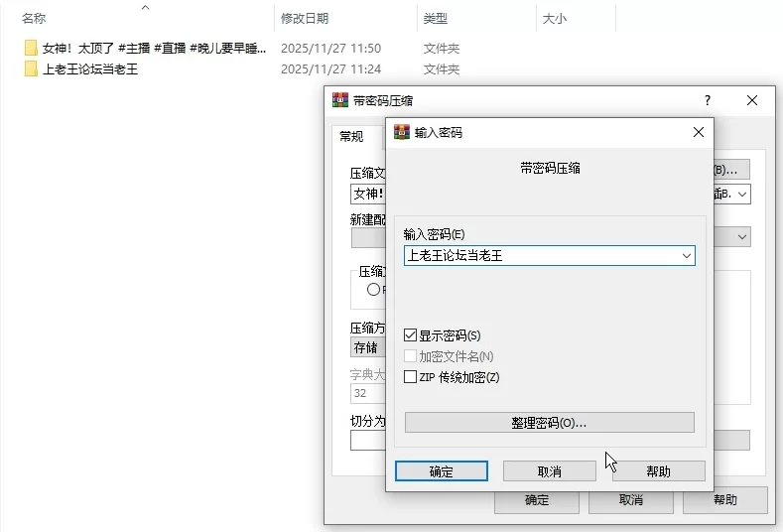Close the outer 带密码压缩 window with X
Image resolution: width=783 pixels, height=532 pixels.
[752, 100]
